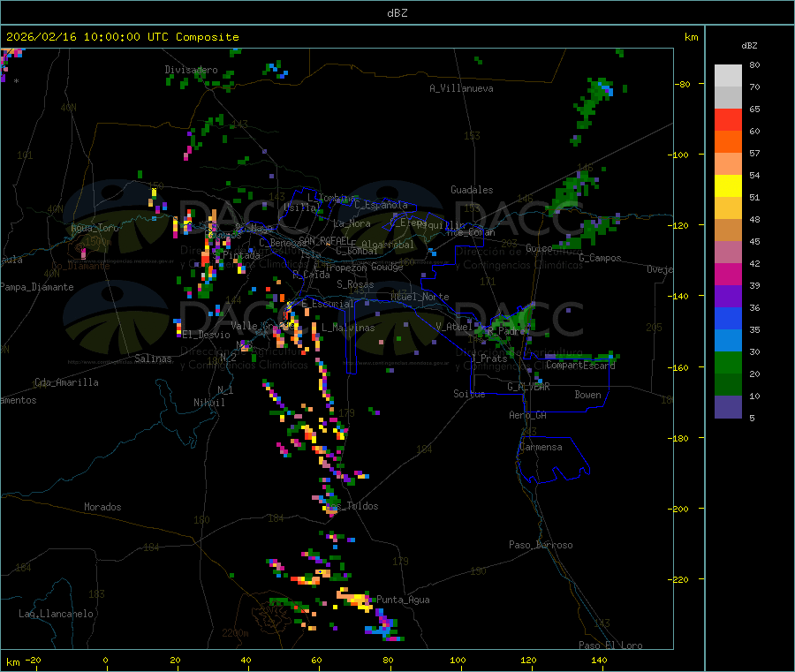Click the -220 tick on the vertical axis

click(x=679, y=579)
